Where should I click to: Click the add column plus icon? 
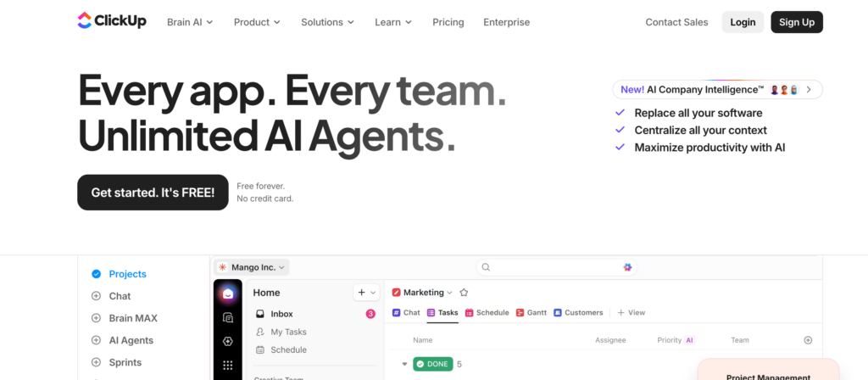[x=807, y=340]
